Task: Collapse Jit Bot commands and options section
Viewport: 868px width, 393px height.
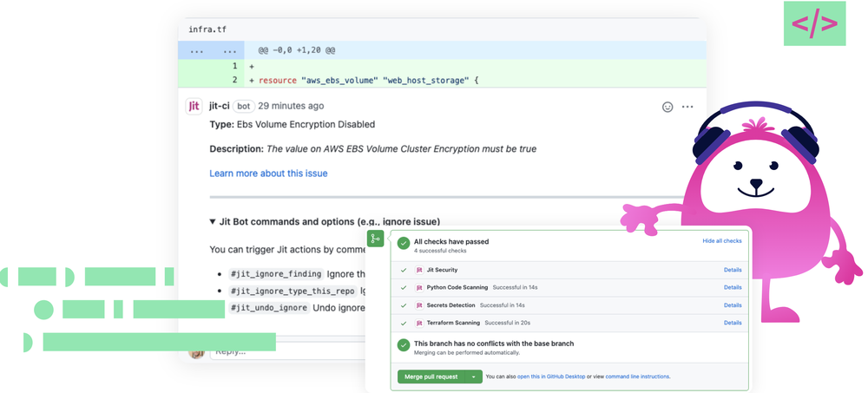Action: pos(213,221)
